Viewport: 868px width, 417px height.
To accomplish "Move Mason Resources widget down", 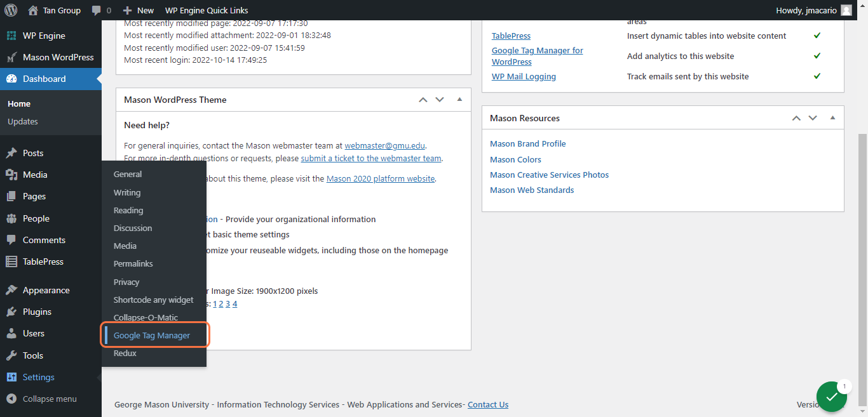I will [x=813, y=118].
